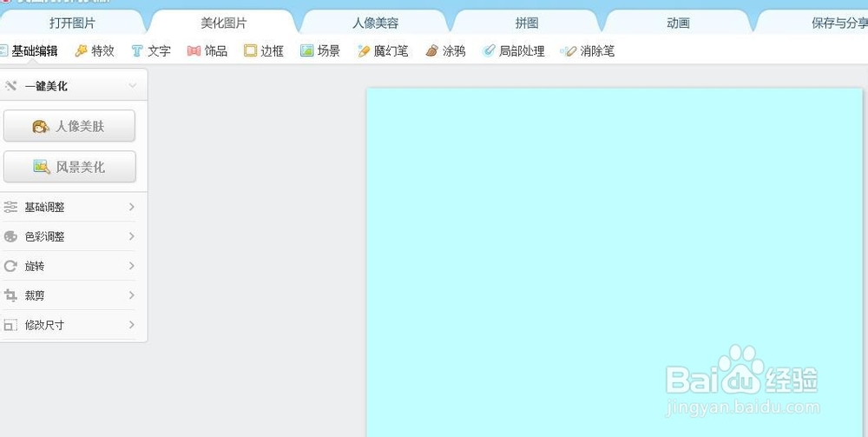
Task: Go to the 人像美容 tab
Action: pos(375,23)
